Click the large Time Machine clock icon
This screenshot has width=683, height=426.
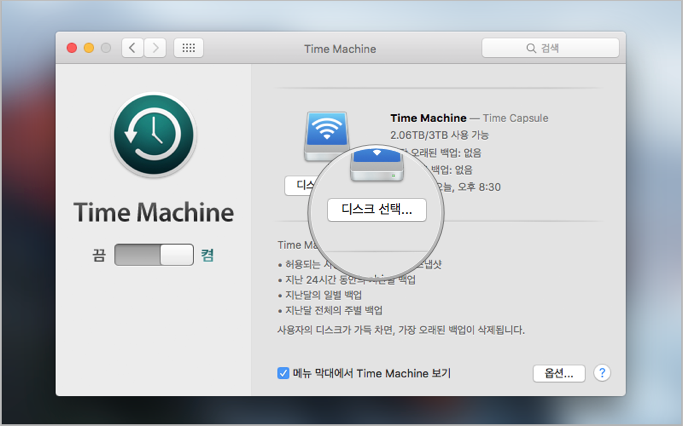(154, 135)
